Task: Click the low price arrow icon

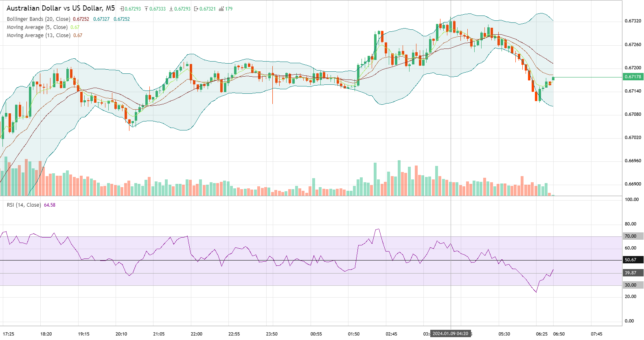Action: 171,9
